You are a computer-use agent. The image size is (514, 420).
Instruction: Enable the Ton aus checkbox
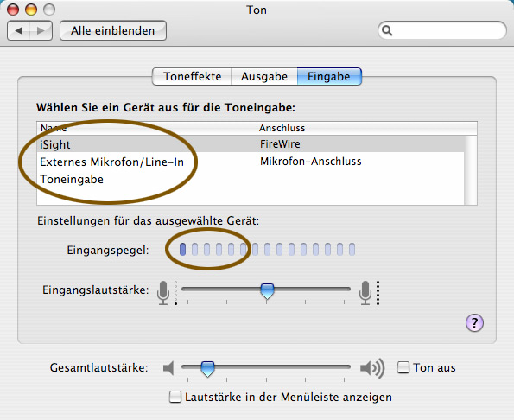(x=403, y=367)
